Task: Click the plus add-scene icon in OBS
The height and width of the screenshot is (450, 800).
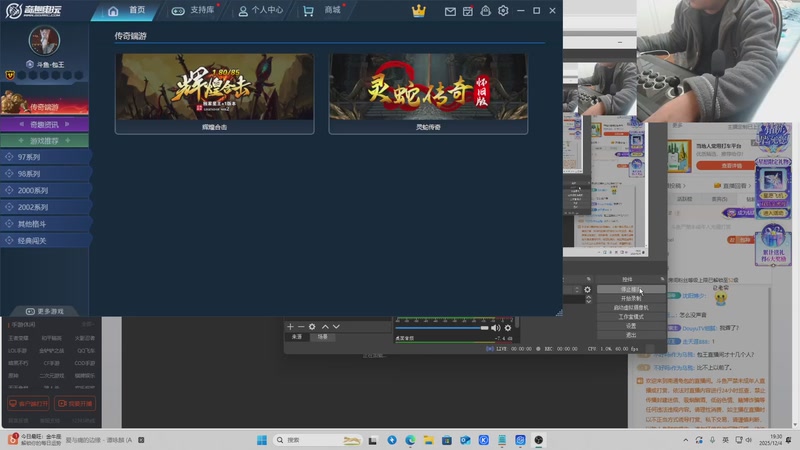Action: tap(290, 327)
